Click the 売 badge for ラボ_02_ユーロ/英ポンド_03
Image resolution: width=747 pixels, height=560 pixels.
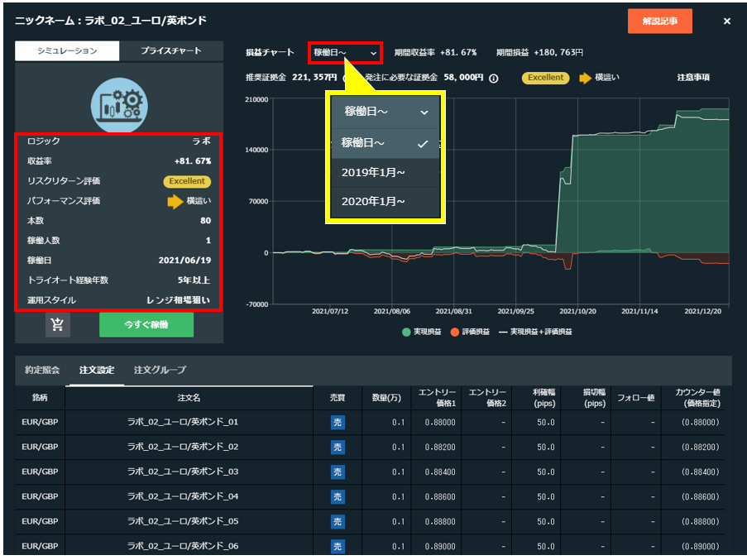coord(338,471)
